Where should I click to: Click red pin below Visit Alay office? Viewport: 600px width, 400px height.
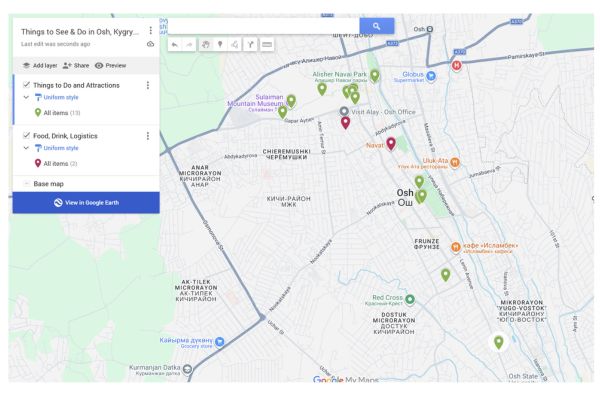click(345, 123)
